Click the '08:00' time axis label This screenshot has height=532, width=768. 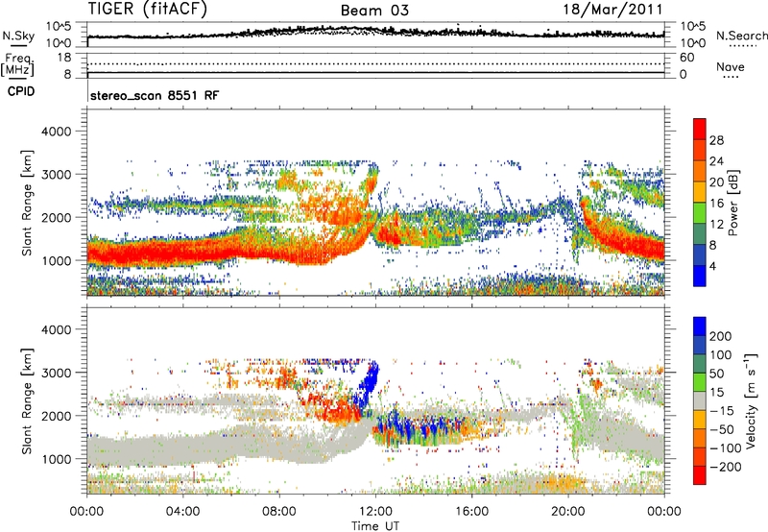[279, 512]
